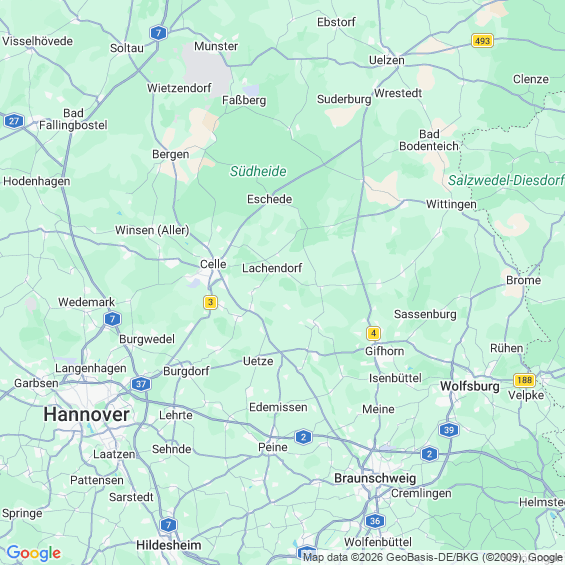The image size is (565, 565).
Task: Click the A7 highway shield near Soltau
Action: [158, 33]
